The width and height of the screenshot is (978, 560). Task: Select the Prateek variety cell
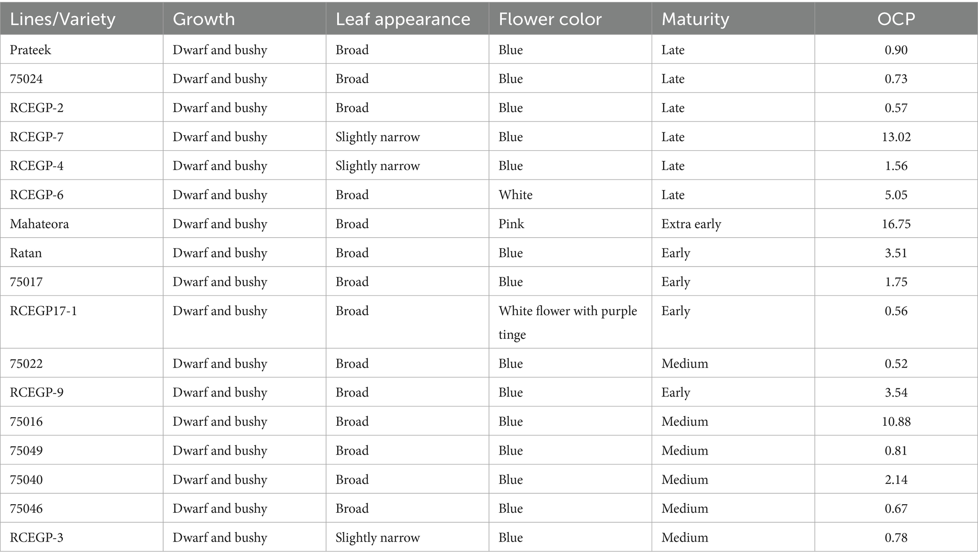tap(31, 50)
